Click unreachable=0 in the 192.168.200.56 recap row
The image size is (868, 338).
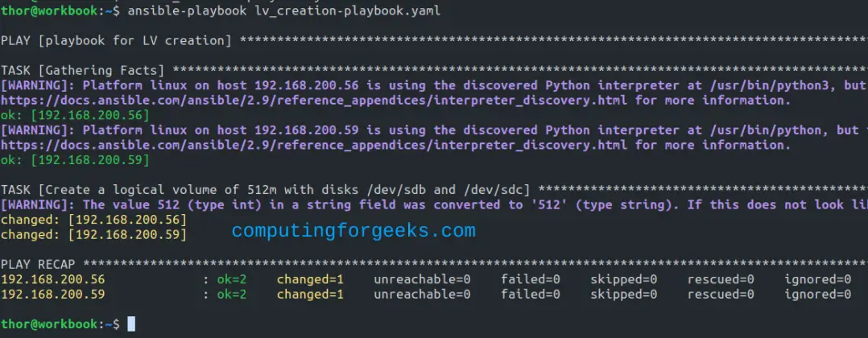coord(422,279)
